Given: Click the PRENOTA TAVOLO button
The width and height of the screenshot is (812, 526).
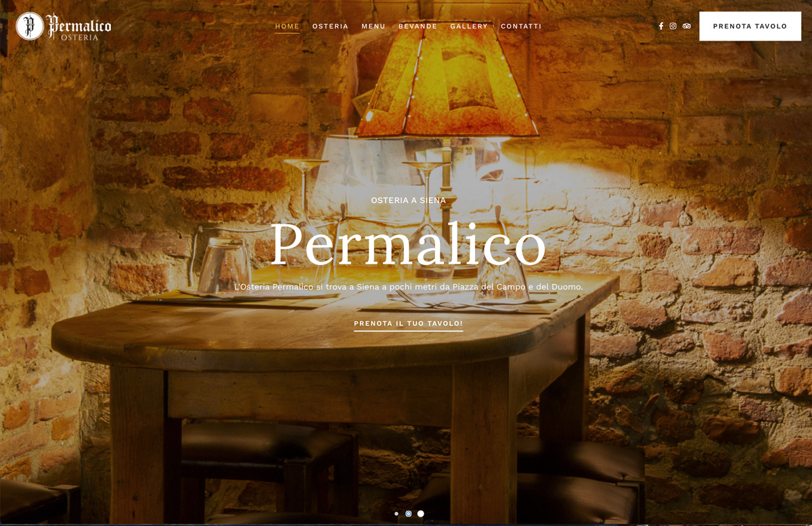Looking at the screenshot, I should [750, 26].
